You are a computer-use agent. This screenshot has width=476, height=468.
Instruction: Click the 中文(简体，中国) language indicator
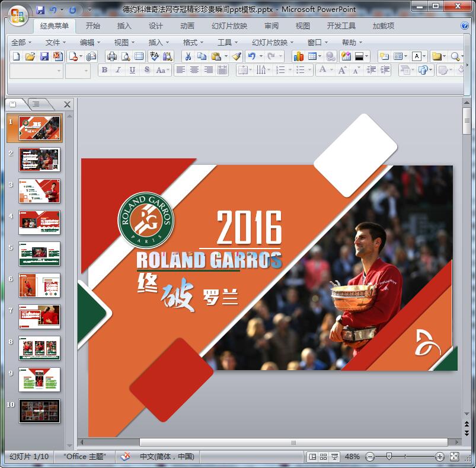tap(167, 457)
